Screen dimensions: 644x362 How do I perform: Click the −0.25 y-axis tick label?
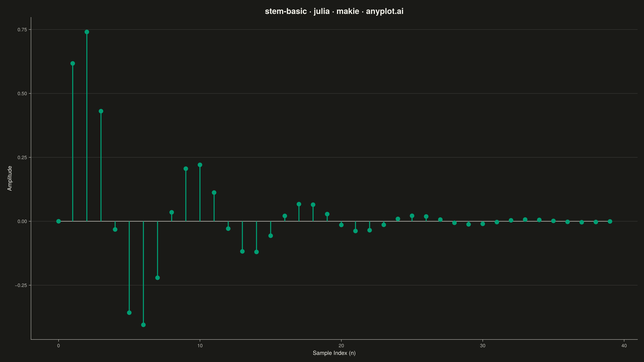(21, 286)
